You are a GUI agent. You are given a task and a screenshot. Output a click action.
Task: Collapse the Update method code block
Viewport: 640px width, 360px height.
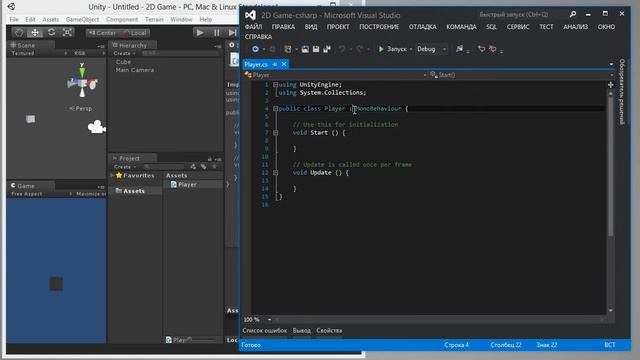[x=276, y=173]
